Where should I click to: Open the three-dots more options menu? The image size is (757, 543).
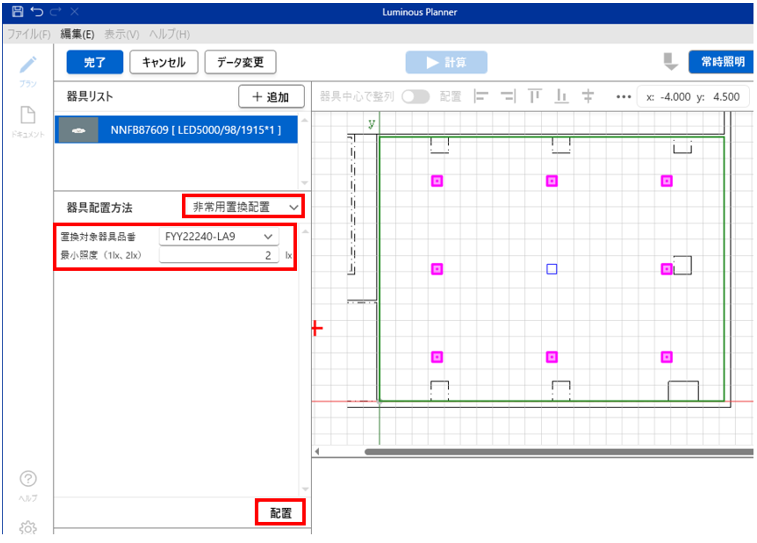(x=624, y=97)
